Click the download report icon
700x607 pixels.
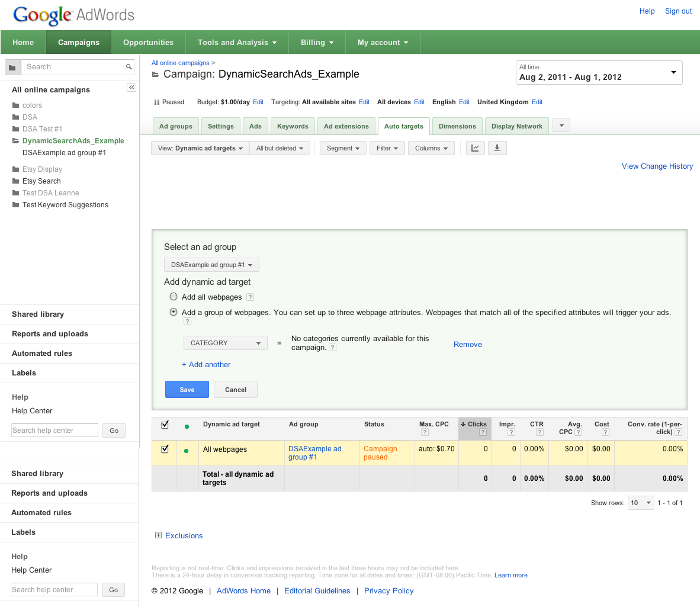pos(497,148)
